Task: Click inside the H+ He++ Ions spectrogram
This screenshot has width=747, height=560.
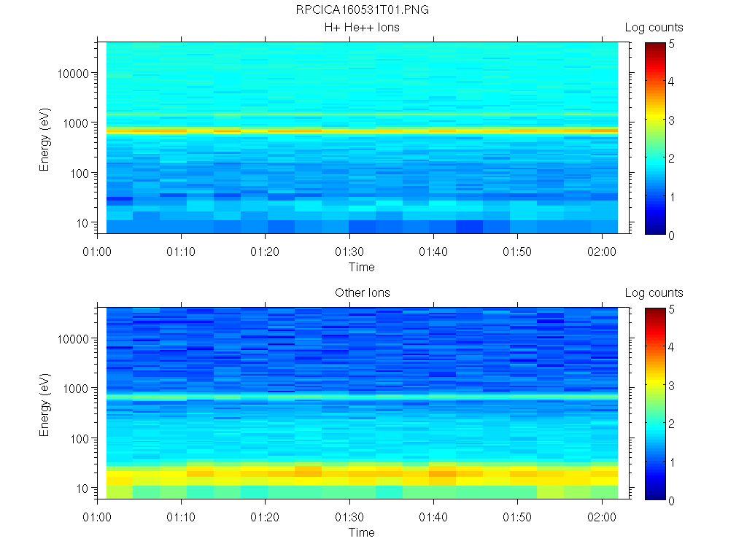Action: point(362,138)
